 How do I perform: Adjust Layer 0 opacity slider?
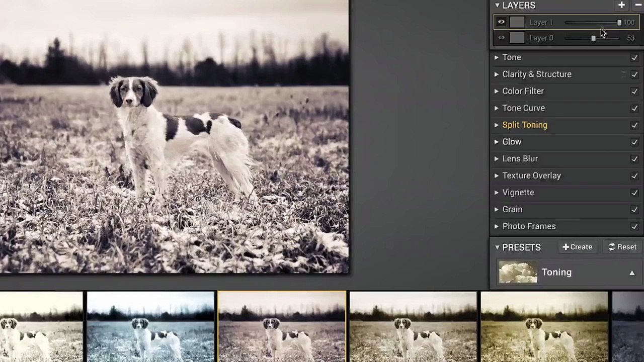pos(593,38)
